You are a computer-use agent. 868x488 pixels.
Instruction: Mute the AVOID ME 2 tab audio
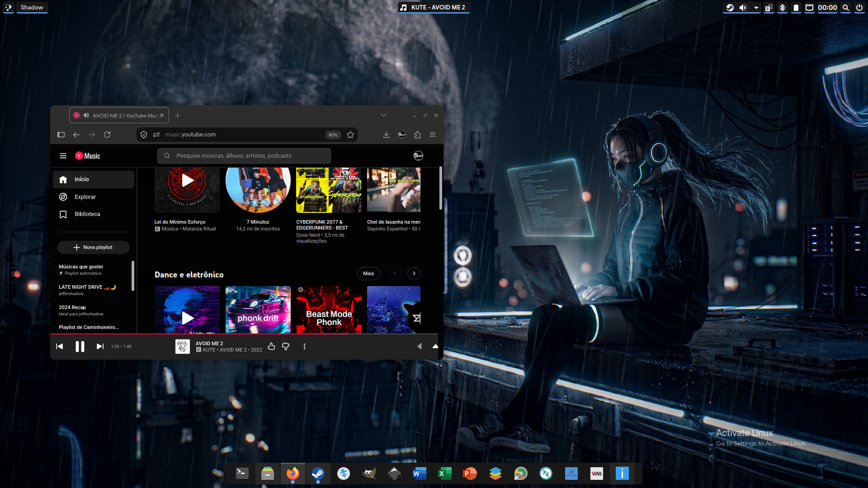[86, 116]
